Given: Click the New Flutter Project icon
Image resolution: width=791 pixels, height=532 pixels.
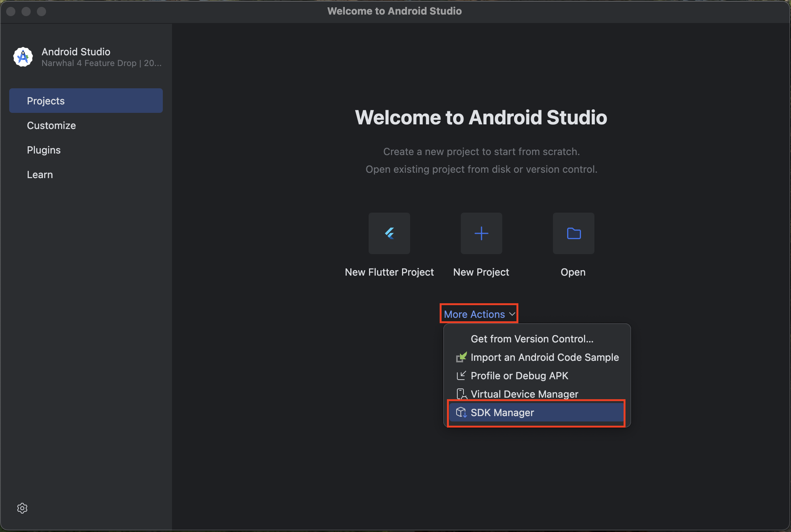Looking at the screenshot, I should 389,233.
